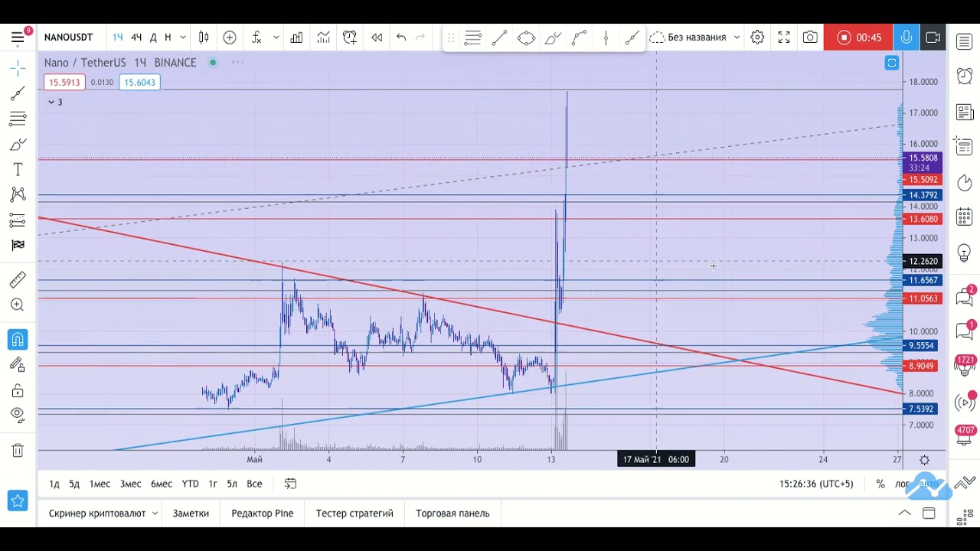Expand the timeframe interval dropdown arrow
The width and height of the screenshot is (980, 551).
click(183, 37)
